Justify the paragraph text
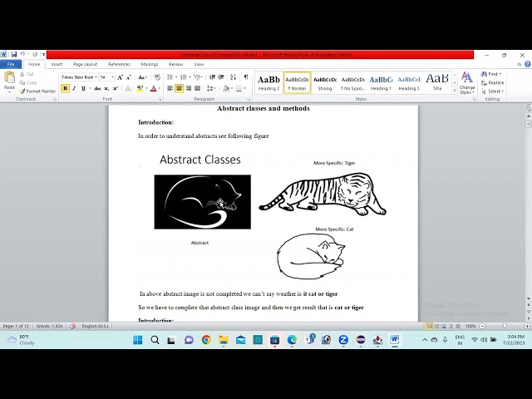The height and width of the screenshot is (399, 532). pyautogui.click(x=198, y=89)
